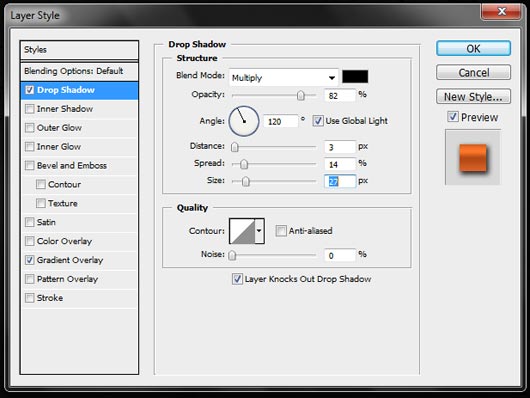Select the Color Overlay list label

click(x=64, y=241)
